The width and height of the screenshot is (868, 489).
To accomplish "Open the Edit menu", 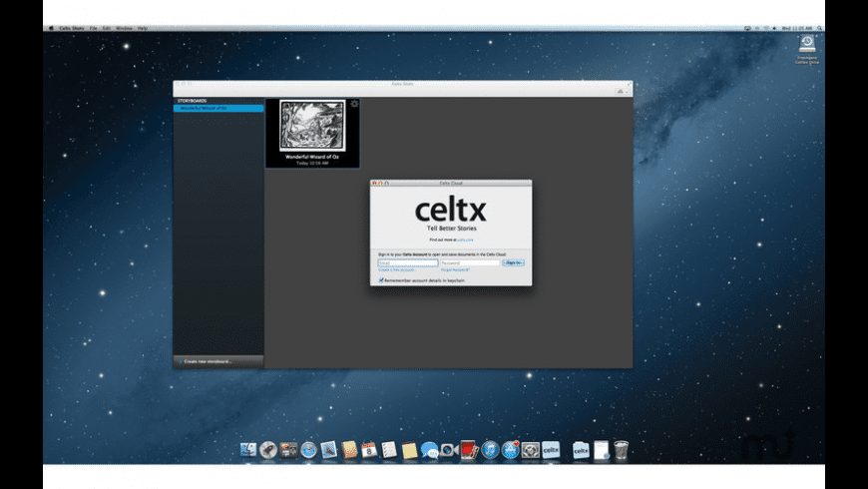I will (107, 28).
